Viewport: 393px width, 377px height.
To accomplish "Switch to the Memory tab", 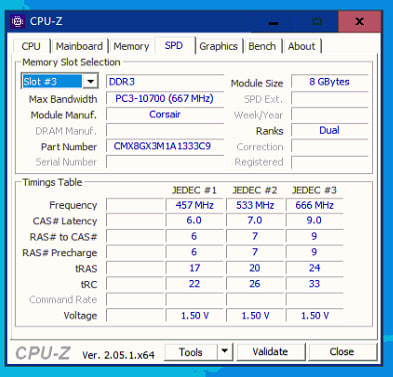I will point(131,46).
